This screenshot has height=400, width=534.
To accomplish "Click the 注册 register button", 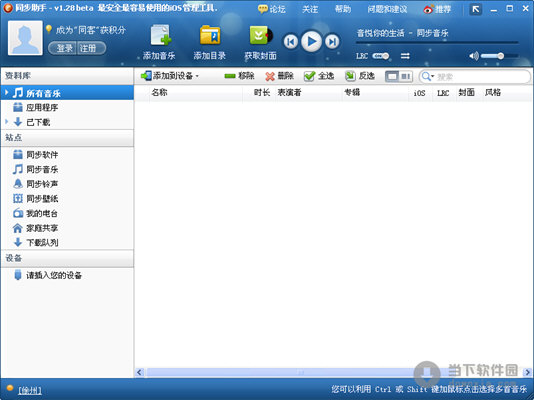I will coord(91,48).
